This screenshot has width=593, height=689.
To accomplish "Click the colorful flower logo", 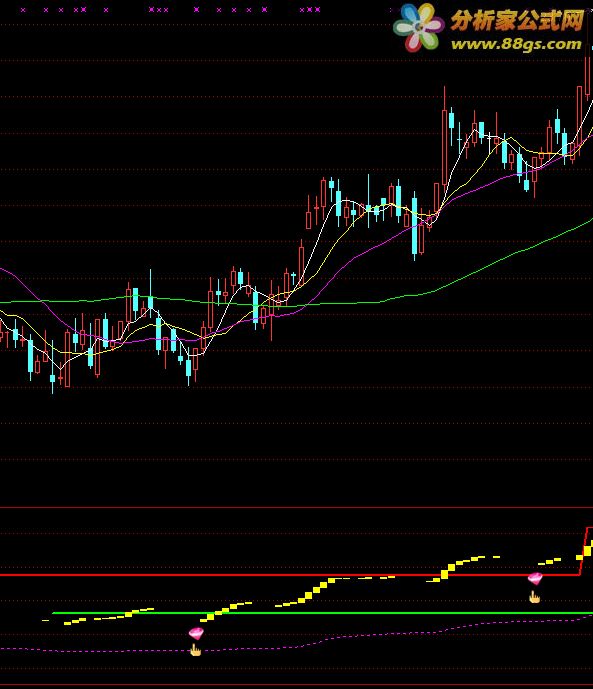I will click(x=418, y=27).
